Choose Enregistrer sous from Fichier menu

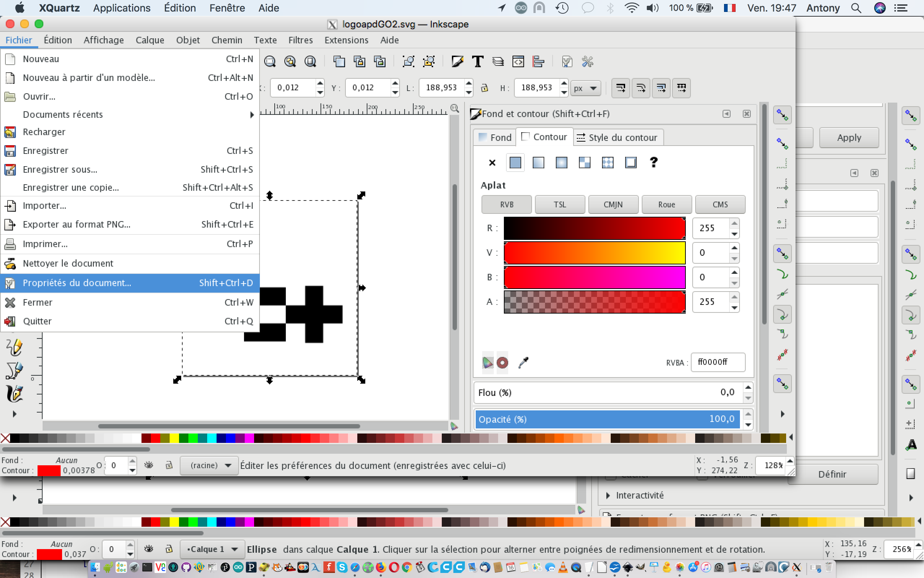pyautogui.click(x=130, y=169)
